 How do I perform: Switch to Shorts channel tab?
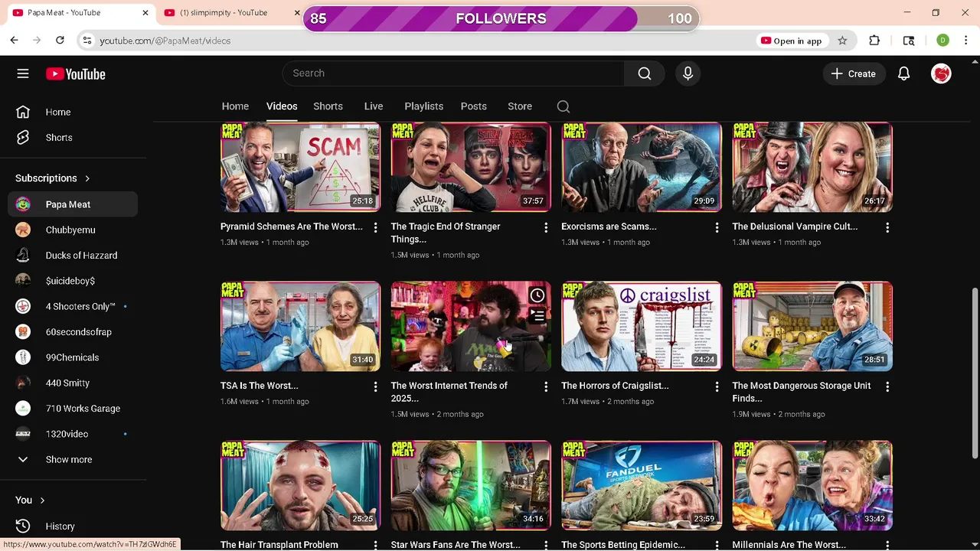coord(328,106)
